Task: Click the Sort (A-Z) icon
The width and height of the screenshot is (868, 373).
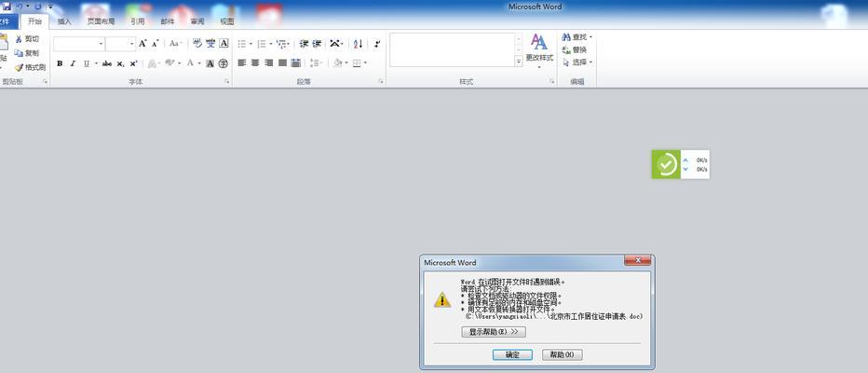Action: (x=358, y=43)
